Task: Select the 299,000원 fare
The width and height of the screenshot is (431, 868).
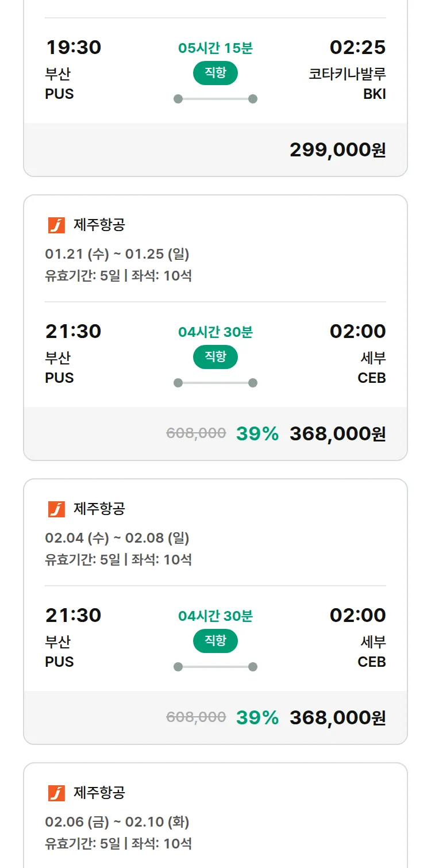Action: pos(337,150)
